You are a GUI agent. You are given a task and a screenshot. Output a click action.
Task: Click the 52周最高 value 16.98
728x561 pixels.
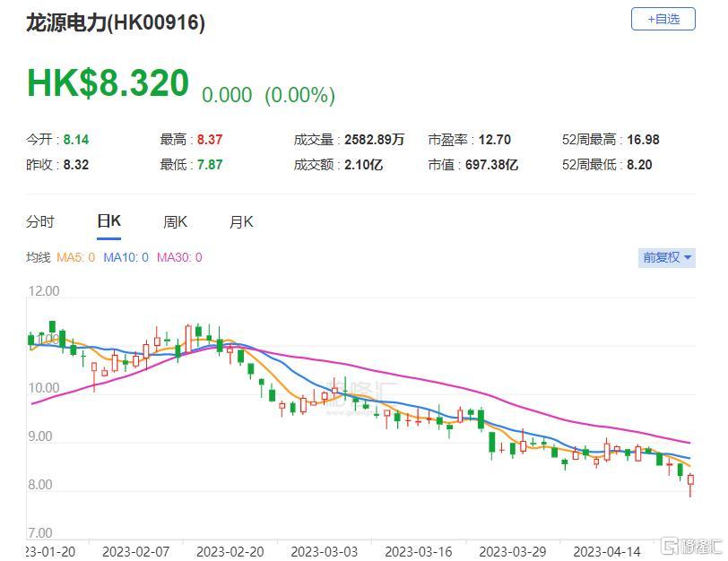(x=643, y=140)
